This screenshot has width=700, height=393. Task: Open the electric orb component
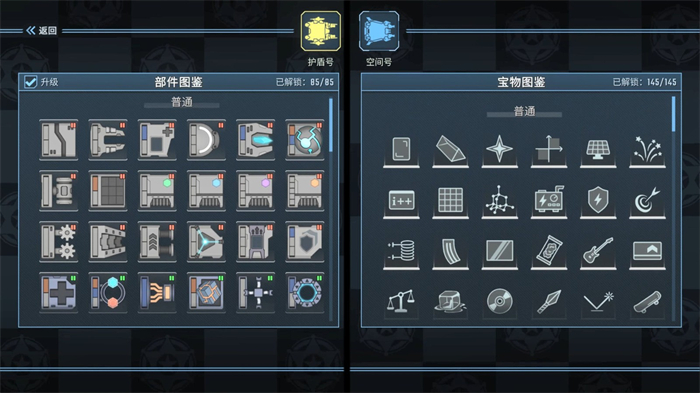304,140
